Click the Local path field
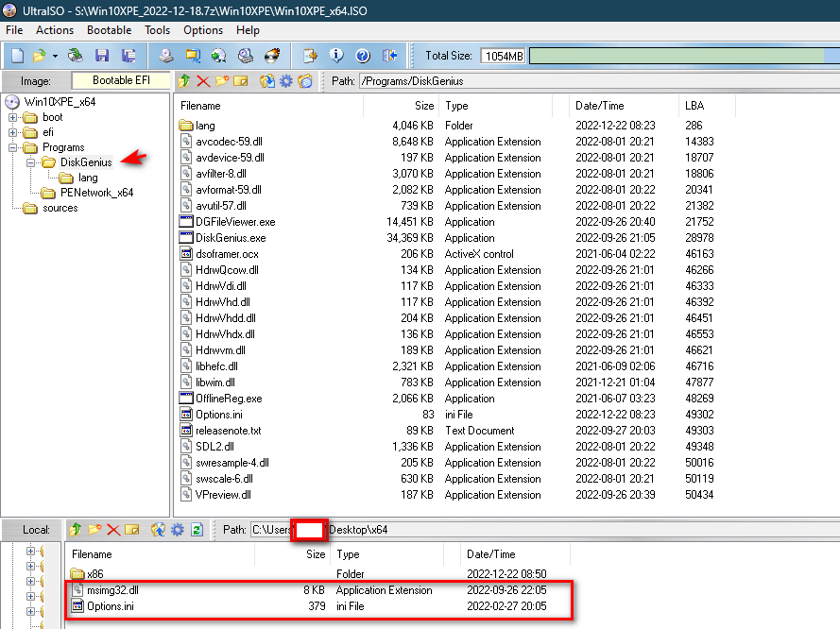 click(x=545, y=530)
